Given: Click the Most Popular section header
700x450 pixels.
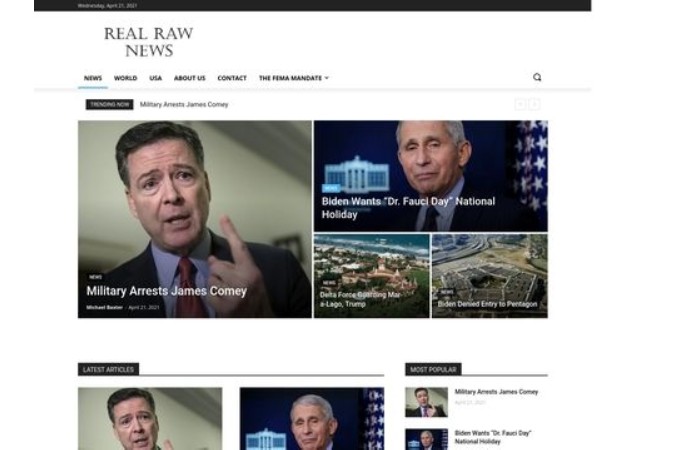Looking at the screenshot, I should 433,369.
